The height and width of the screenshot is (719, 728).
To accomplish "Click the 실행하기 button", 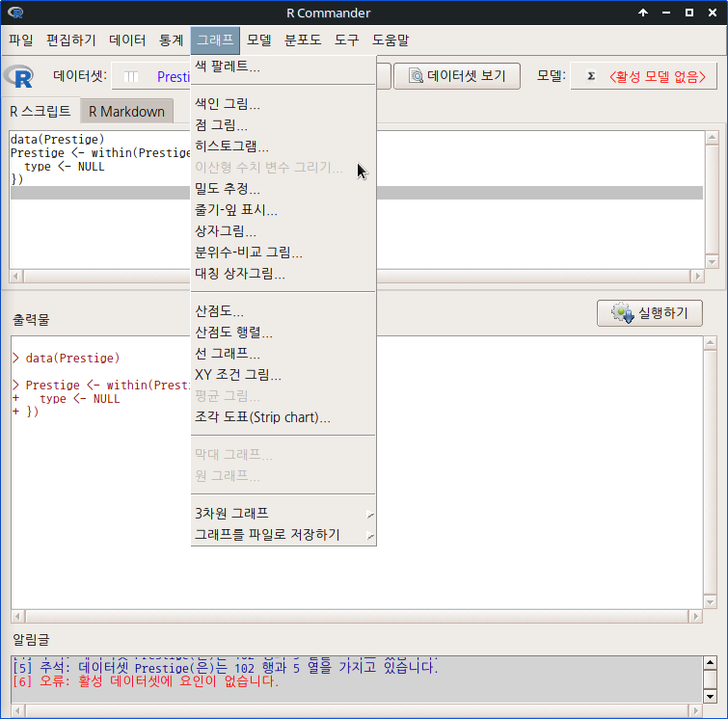I will (650, 313).
